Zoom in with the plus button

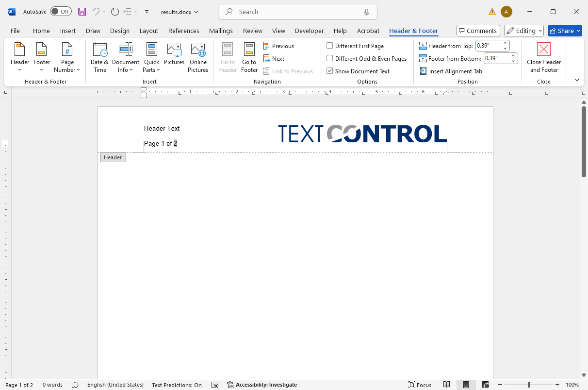coord(557,385)
